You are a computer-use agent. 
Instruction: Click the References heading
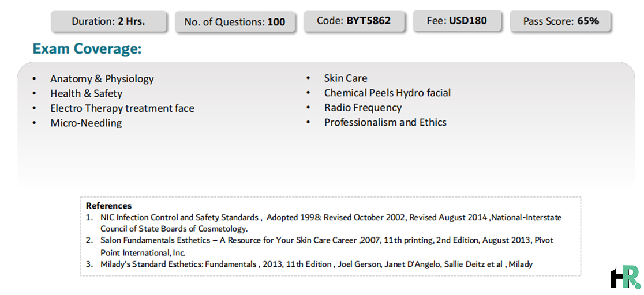coord(109,206)
